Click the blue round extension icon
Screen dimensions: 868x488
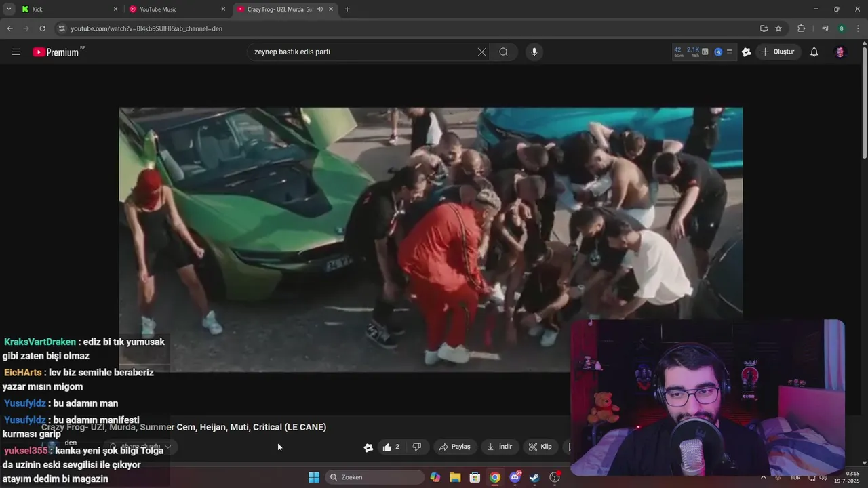tap(718, 52)
